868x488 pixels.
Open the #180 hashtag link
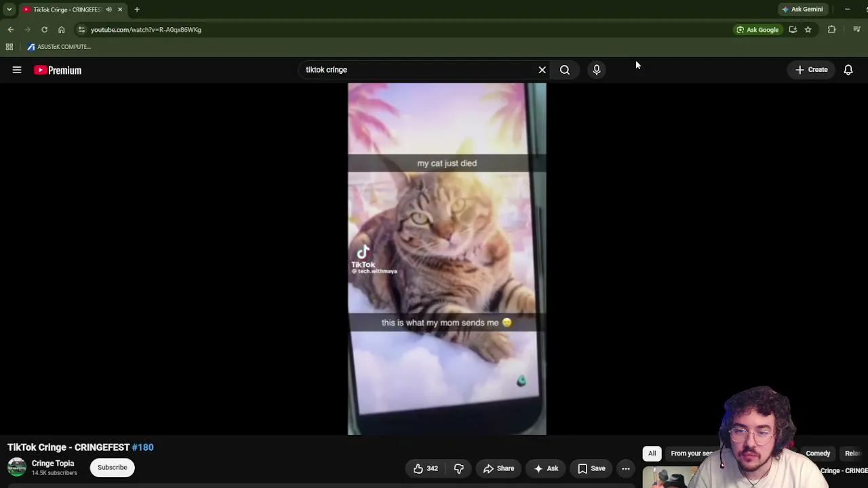pyautogui.click(x=143, y=447)
